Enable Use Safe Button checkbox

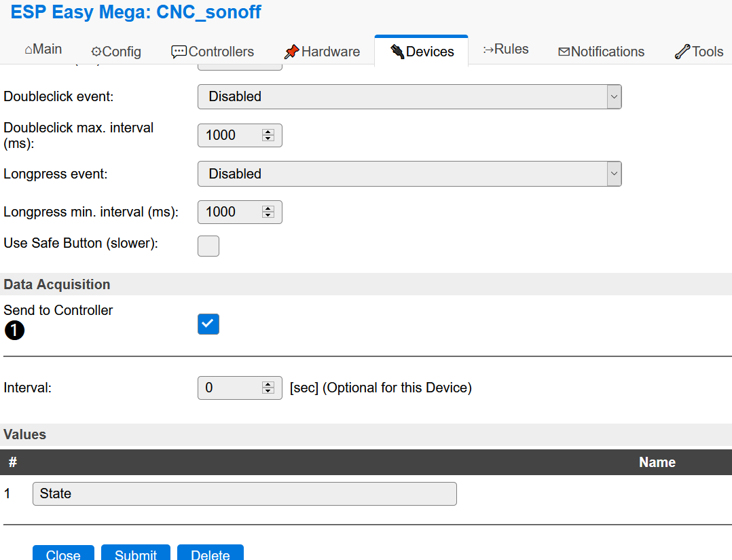tap(208, 246)
